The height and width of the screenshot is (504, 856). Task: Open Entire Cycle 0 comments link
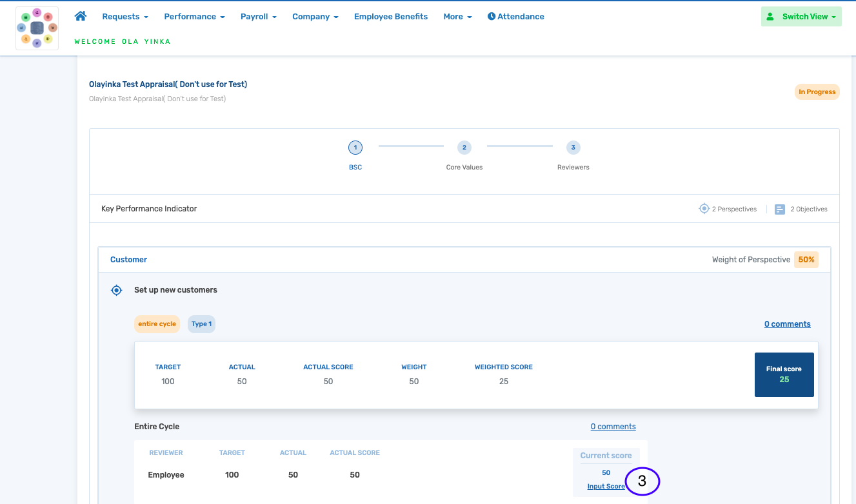click(613, 427)
